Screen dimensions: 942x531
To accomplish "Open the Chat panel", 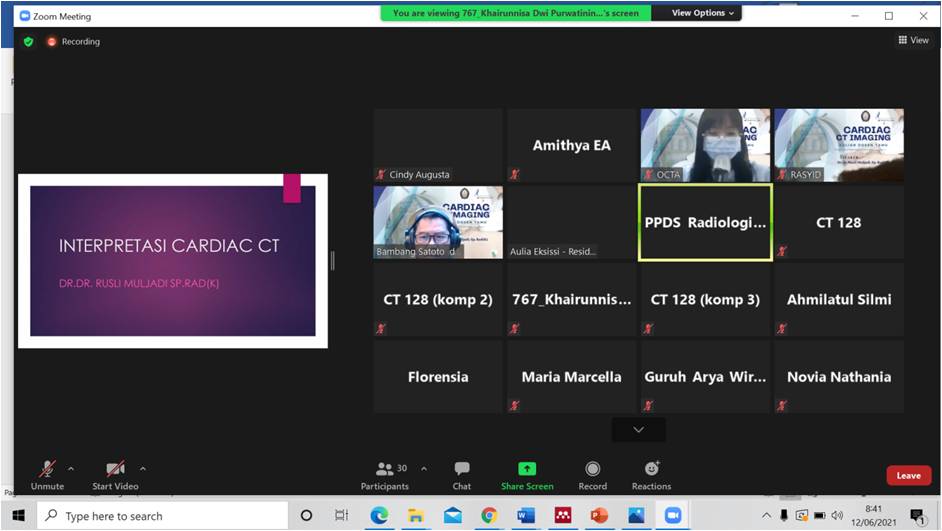I will tap(461, 469).
